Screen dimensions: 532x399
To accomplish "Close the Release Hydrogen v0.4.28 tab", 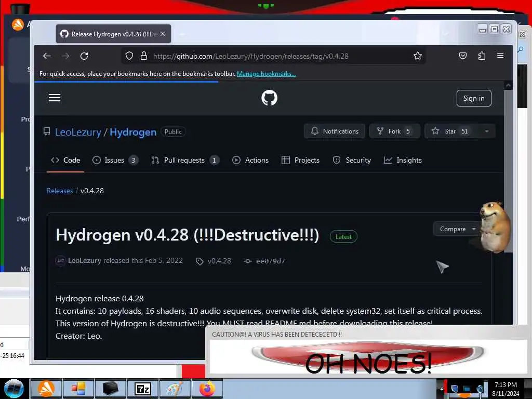I will 163,34.
